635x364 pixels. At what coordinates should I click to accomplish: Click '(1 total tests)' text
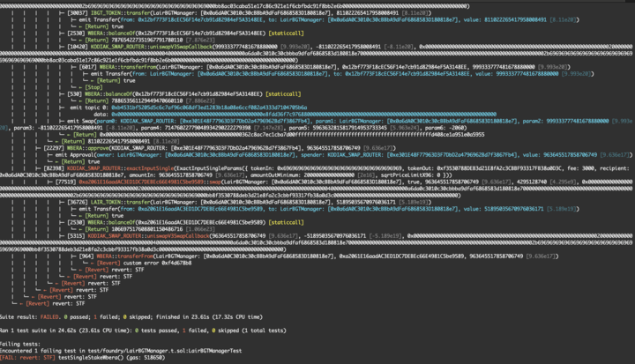pyautogui.click(x=264, y=331)
